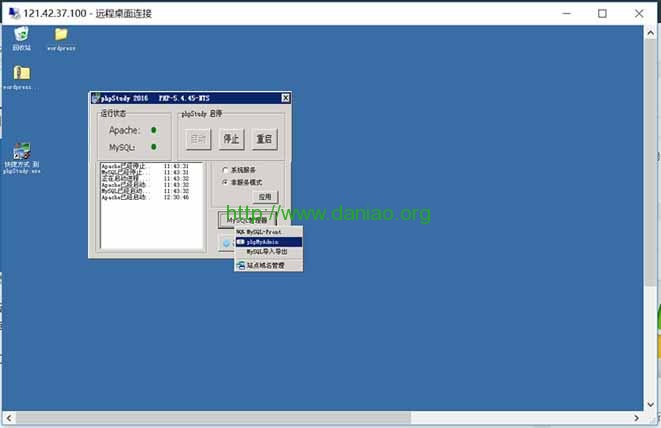Select the 非服务模式 radio button
The height and width of the screenshot is (428, 661).
(225, 182)
